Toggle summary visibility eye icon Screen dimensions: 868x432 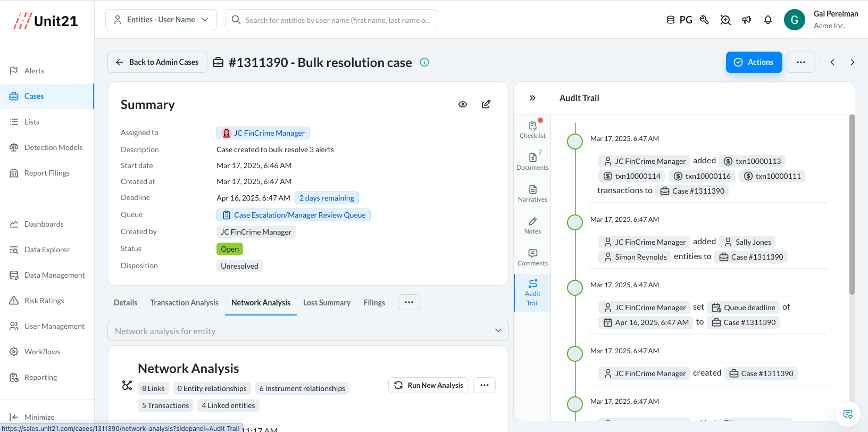[x=463, y=104]
